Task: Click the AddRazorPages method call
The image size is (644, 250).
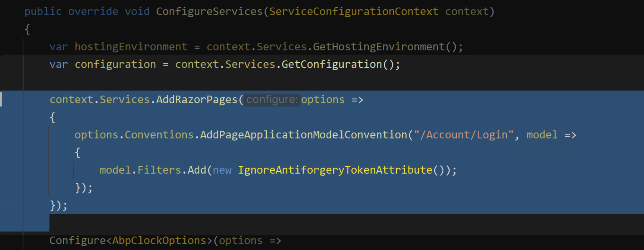Action: 197,100
